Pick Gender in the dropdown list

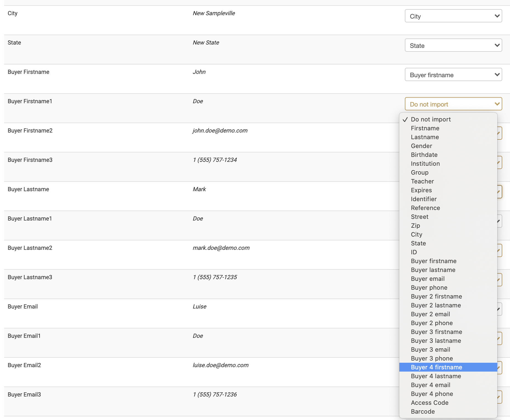coord(448,146)
